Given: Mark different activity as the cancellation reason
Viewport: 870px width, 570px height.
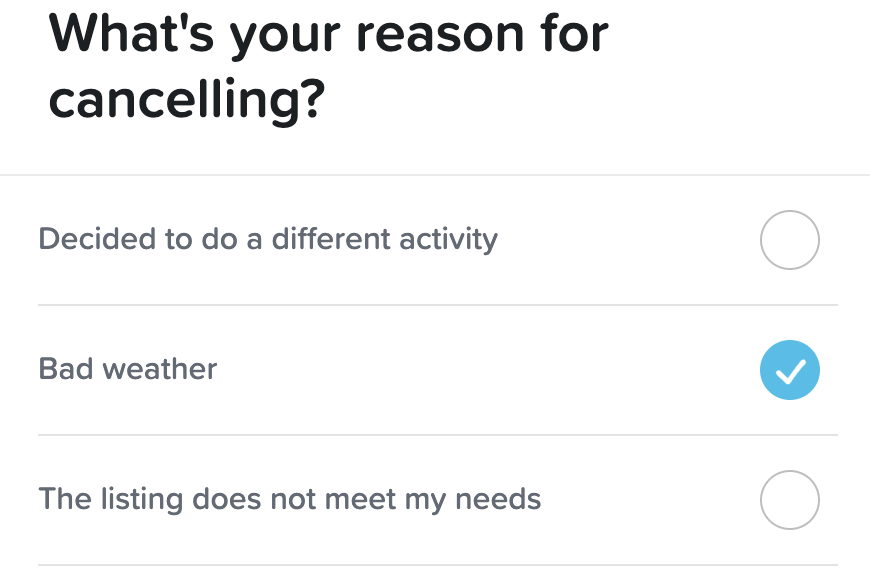Looking at the screenshot, I should pos(790,240).
